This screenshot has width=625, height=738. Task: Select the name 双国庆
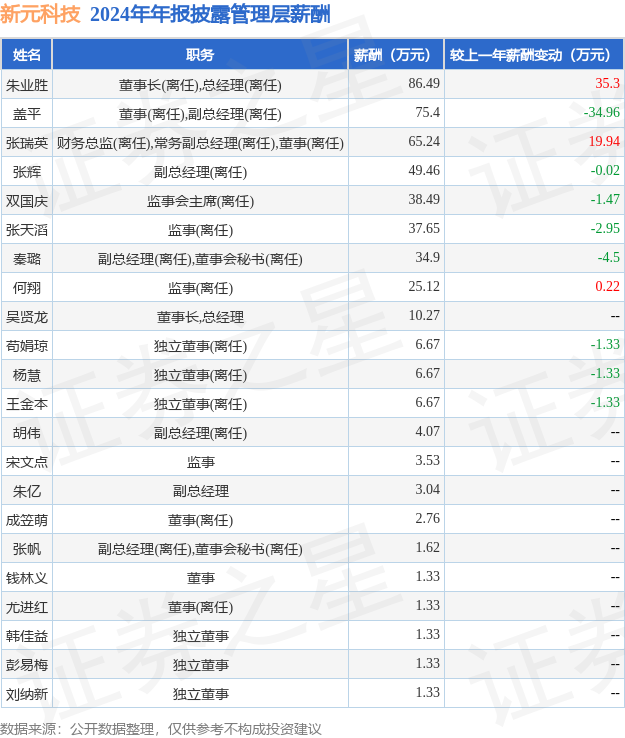tap(27, 201)
